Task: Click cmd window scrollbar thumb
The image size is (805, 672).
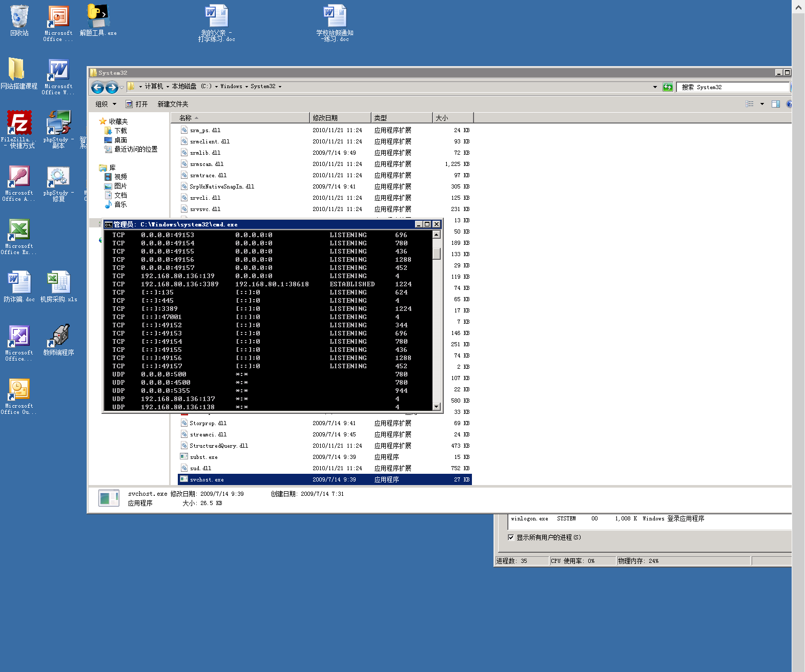Action: (x=437, y=254)
